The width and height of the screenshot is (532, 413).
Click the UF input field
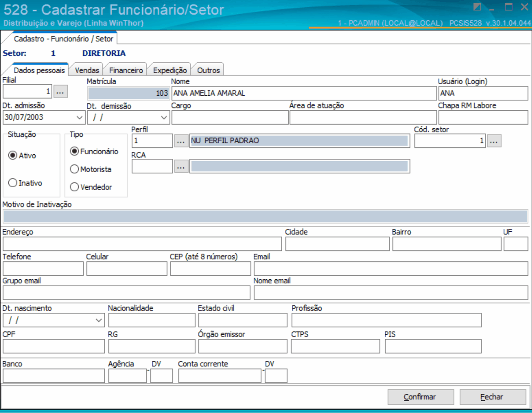tap(516, 244)
